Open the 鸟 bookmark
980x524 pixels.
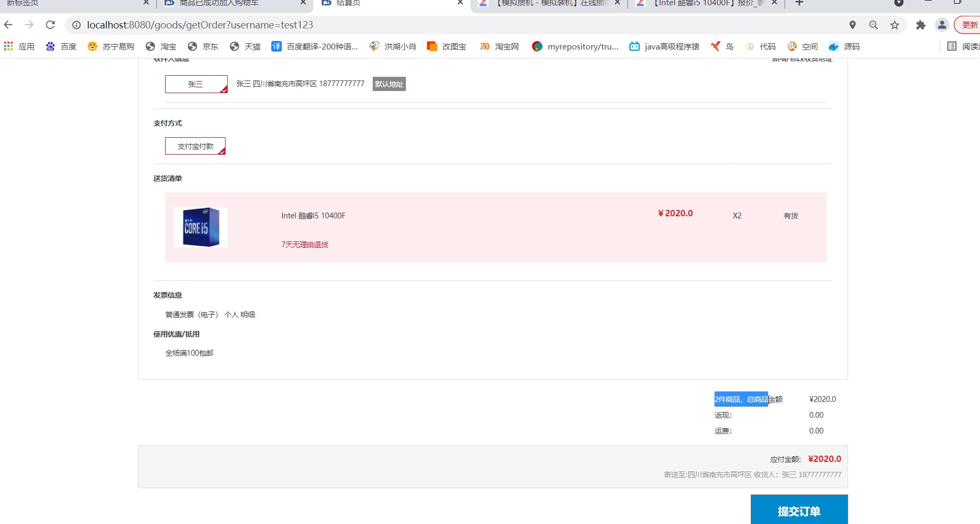[x=722, y=46]
